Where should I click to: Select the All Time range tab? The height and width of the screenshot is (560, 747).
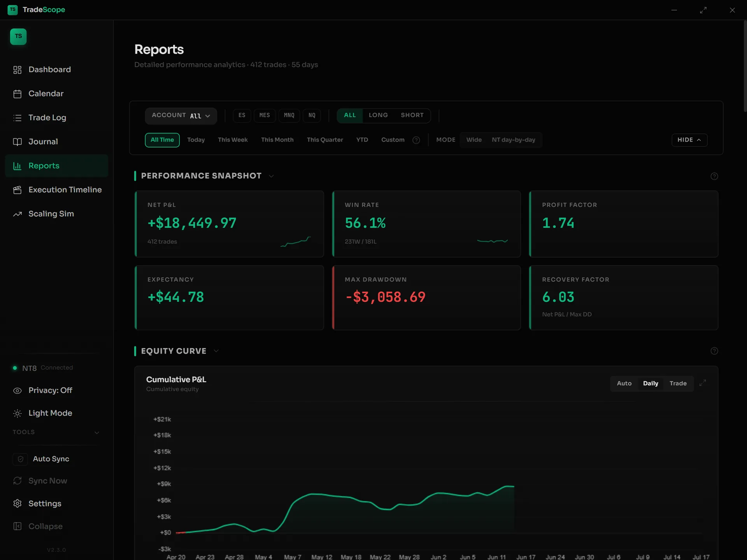point(162,140)
